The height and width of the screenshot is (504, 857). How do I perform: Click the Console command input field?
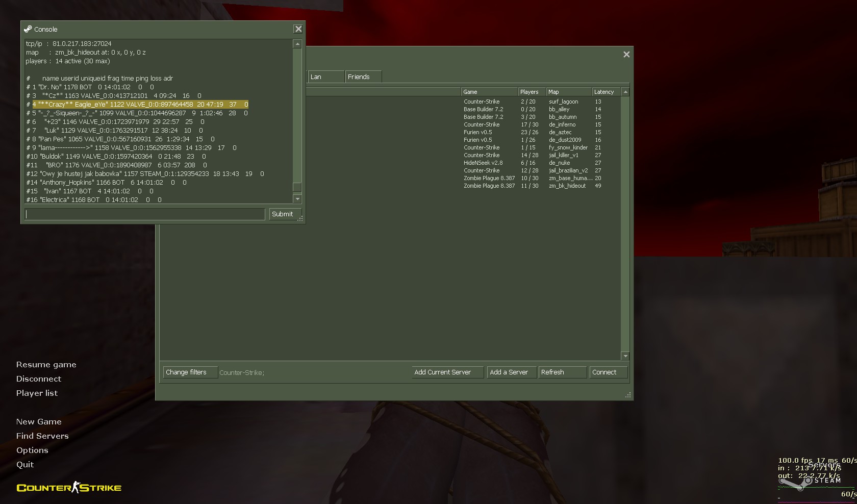coord(145,214)
